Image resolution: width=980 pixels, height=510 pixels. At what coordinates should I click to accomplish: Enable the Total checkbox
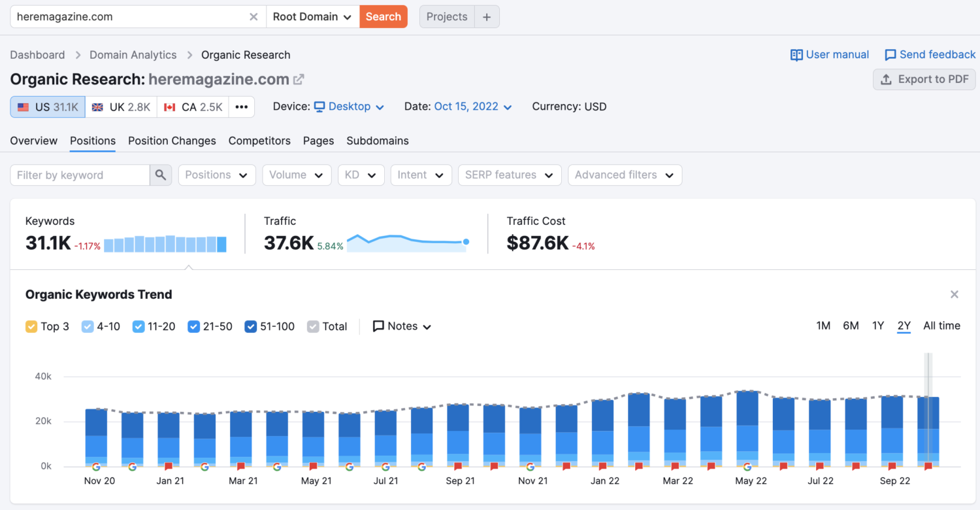click(313, 326)
